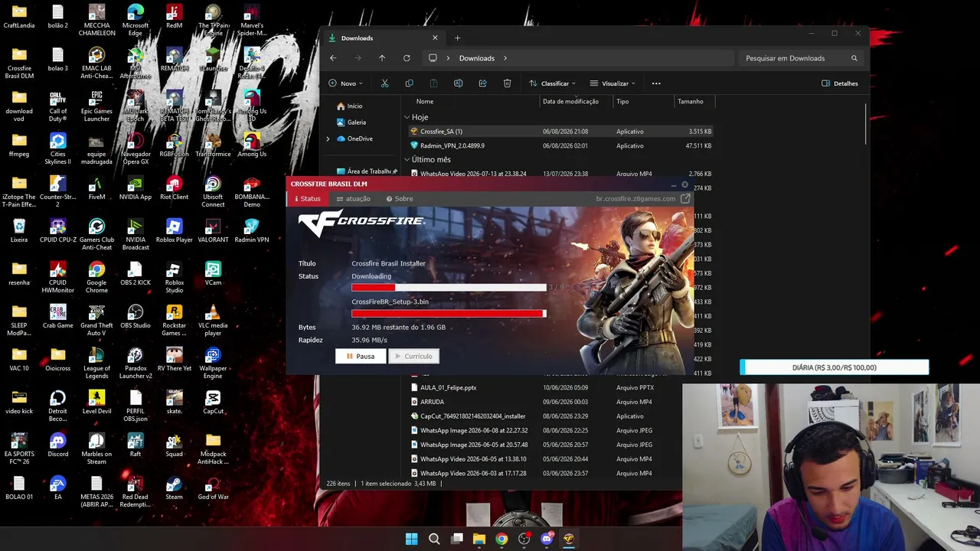Screen dimensions: 980x551
Task: Collapse the Último mês file group
Action: click(407, 160)
